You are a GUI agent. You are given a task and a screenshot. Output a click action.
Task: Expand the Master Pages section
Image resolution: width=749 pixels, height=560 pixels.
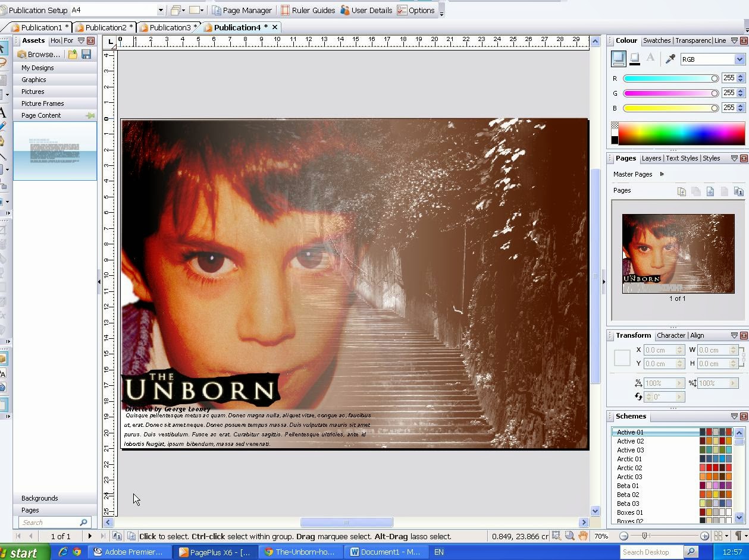pyautogui.click(x=662, y=174)
